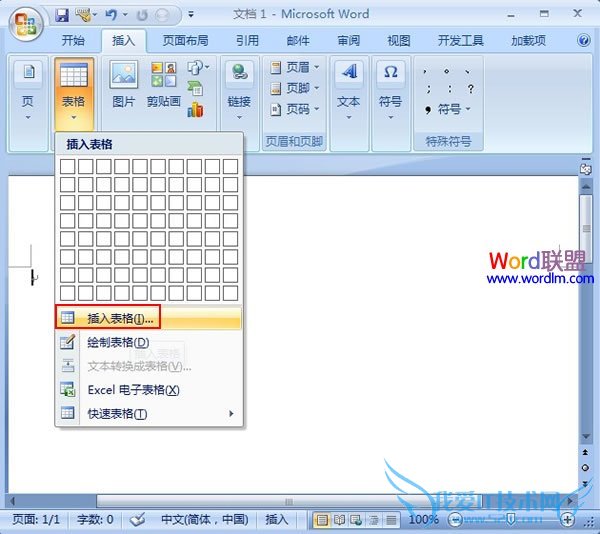The height and width of the screenshot is (534, 600).
Task: Open the 邮件 ribbon tab
Action: point(298,40)
